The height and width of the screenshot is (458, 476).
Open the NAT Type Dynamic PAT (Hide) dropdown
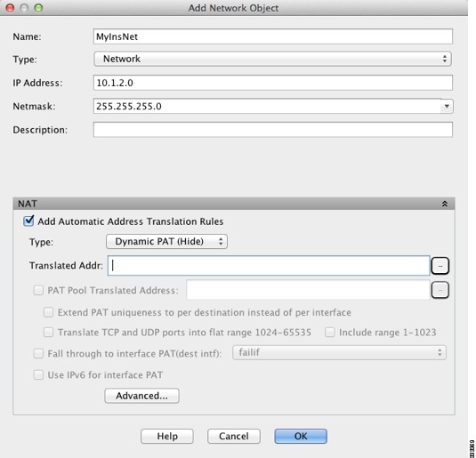click(x=166, y=242)
